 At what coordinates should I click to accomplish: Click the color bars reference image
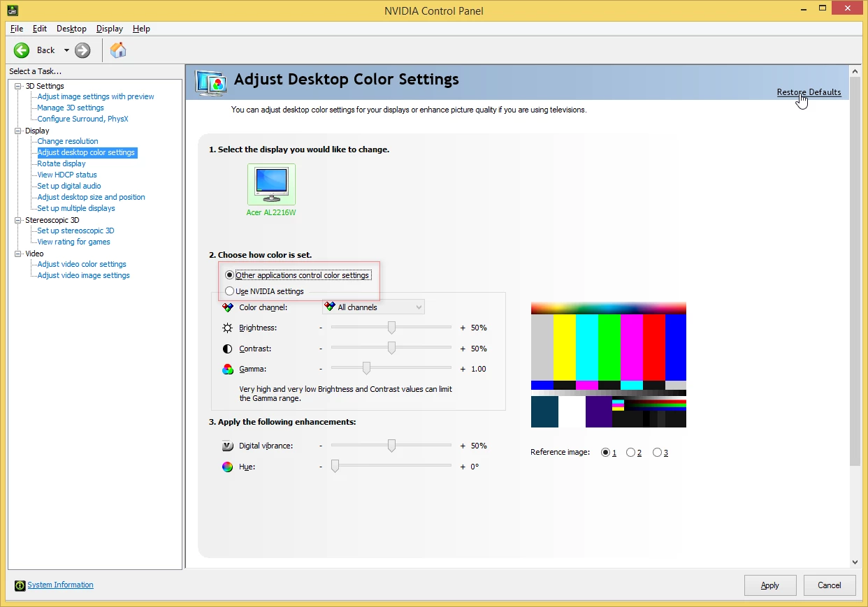click(x=609, y=365)
